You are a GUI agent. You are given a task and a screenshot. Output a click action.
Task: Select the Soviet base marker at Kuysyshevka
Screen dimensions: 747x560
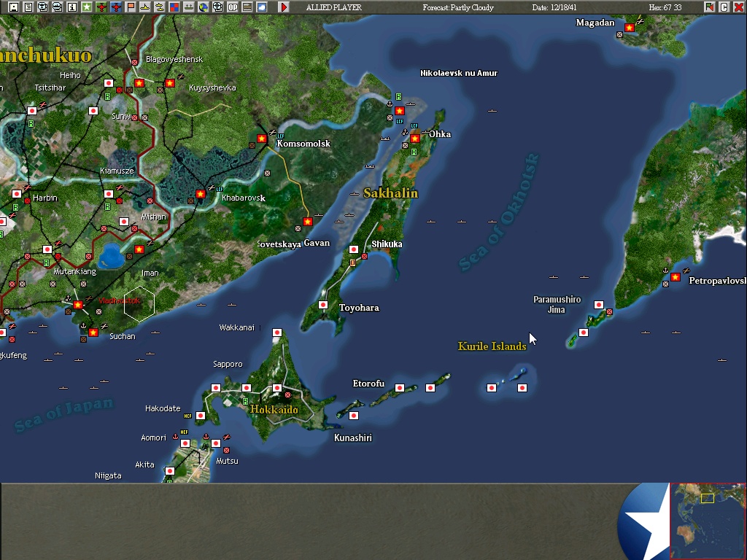click(169, 83)
